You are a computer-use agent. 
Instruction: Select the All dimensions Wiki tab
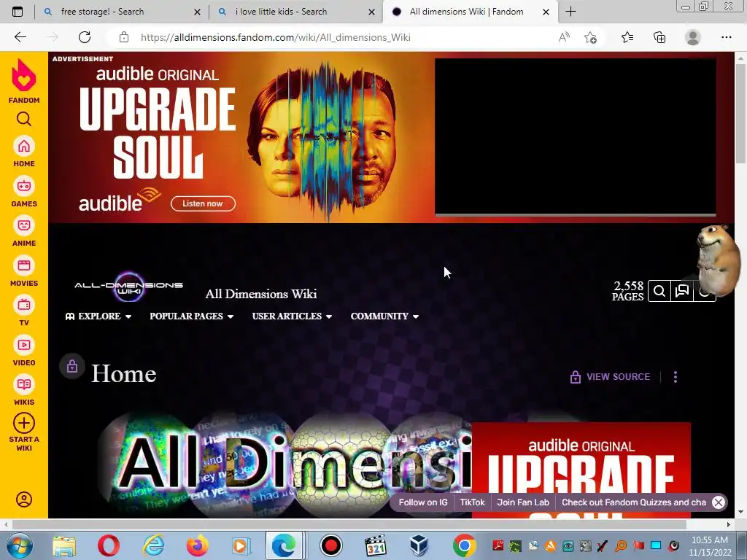466,12
